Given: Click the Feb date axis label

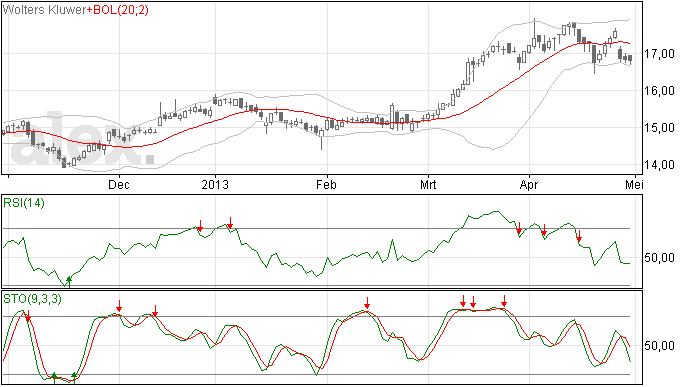Looking at the screenshot, I should coord(326,184).
